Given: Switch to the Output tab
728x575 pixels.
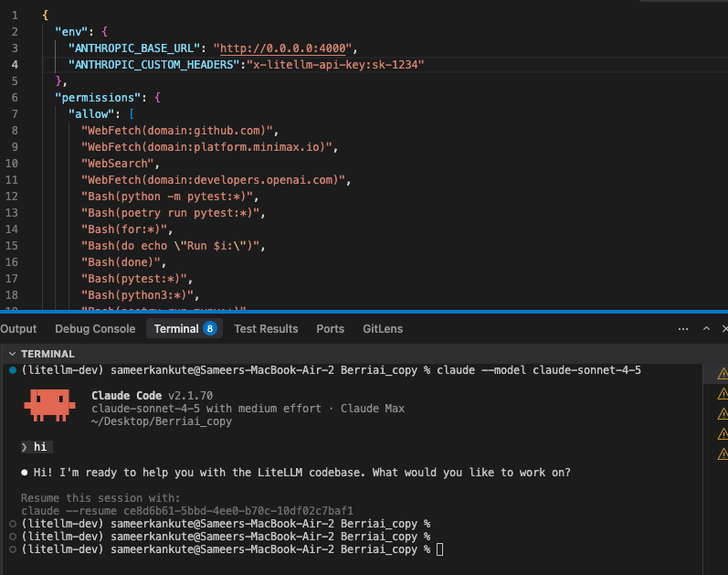Looking at the screenshot, I should [x=18, y=329].
